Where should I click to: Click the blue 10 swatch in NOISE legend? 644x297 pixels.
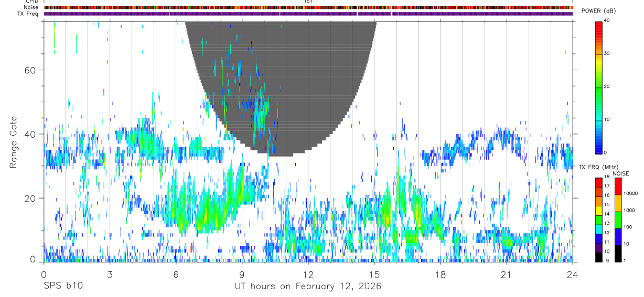[617, 237]
